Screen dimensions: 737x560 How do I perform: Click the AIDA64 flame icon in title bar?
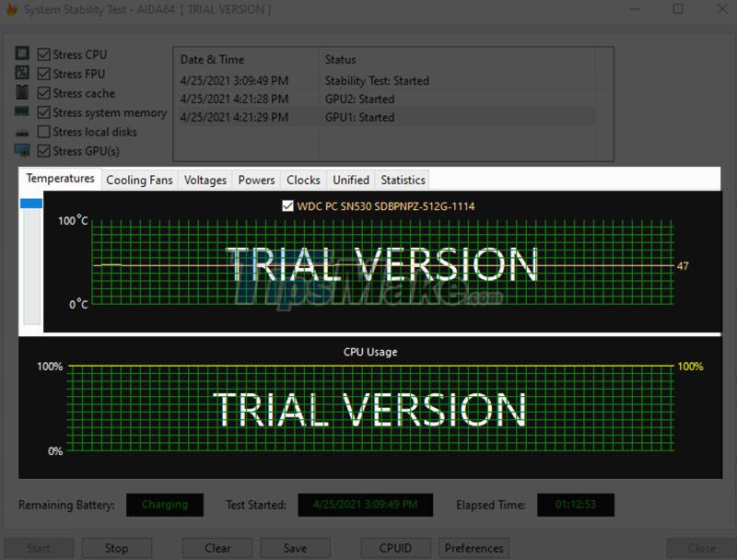(12, 9)
